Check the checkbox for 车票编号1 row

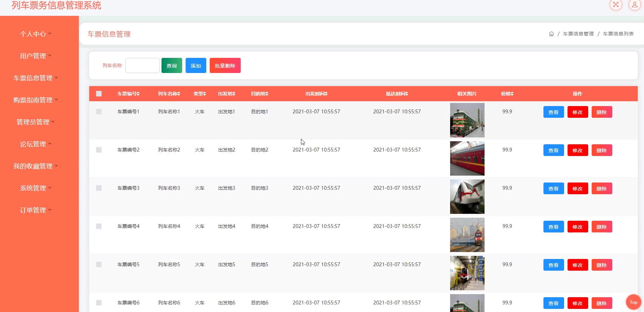coord(99,112)
